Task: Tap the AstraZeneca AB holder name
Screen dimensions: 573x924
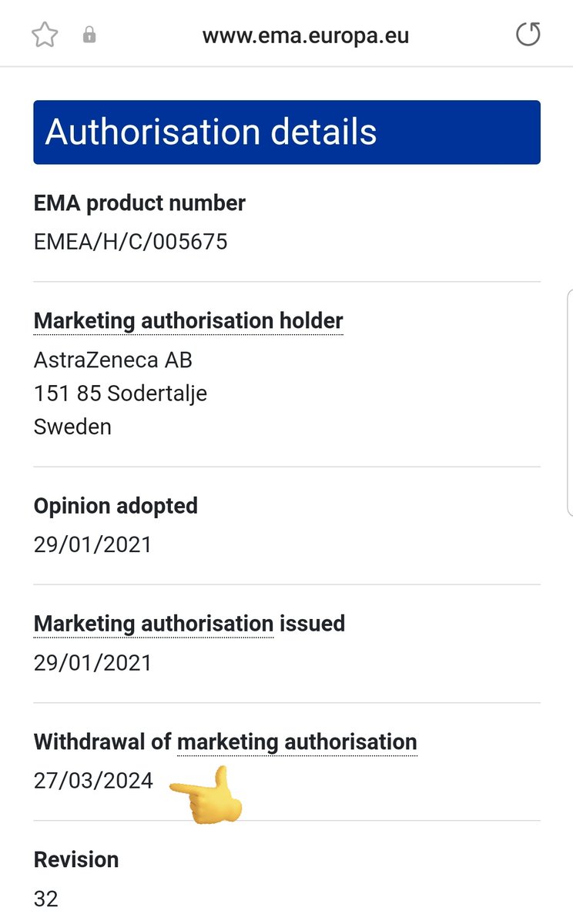Action: [x=113, y=360]
